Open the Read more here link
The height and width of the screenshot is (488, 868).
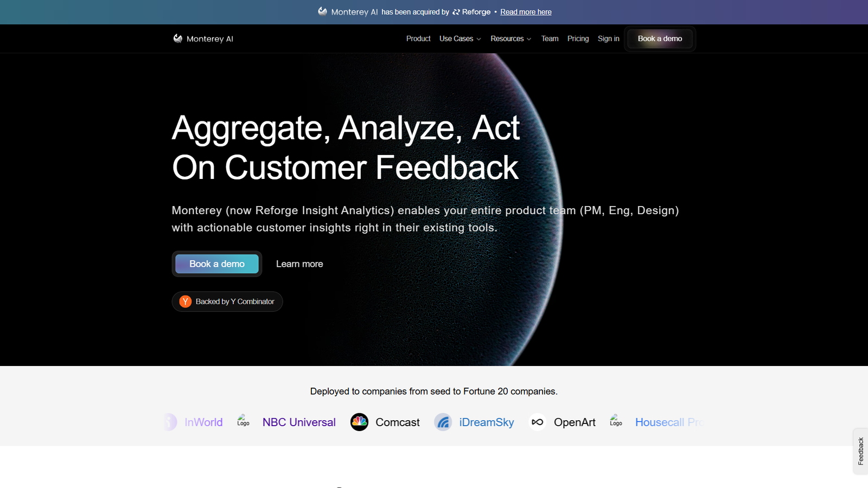point(526,12)
